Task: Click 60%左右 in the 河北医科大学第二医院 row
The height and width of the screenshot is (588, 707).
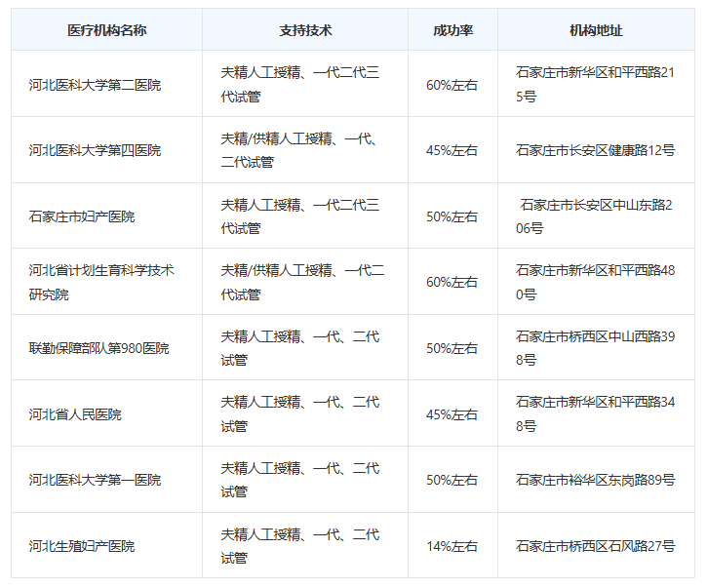Action: [452, 84]
